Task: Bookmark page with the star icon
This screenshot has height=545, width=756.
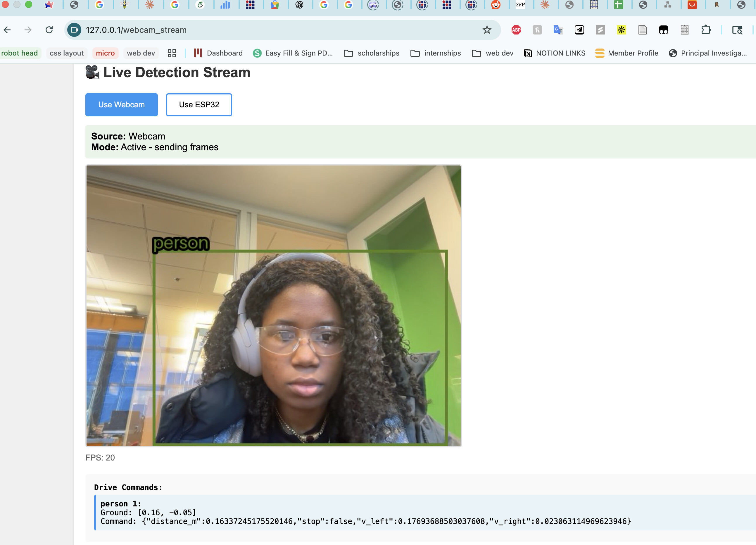Action: pyautogui.click(x=487, y=30)
